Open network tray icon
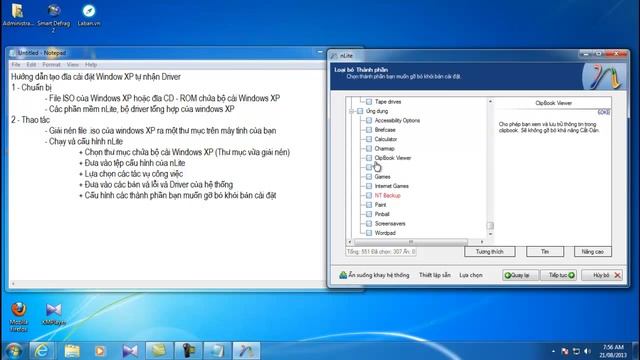This screenshot has height=360, width=640. [x=576, y=351]
